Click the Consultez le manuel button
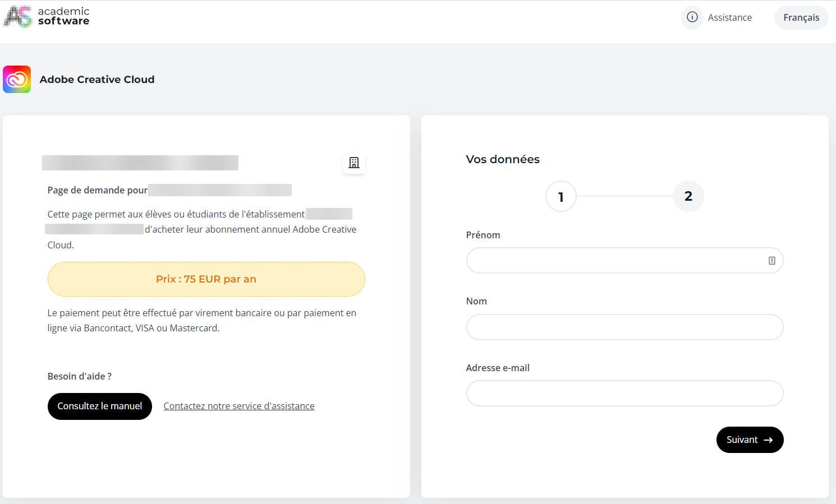Viewport: 836px width, 504px height. coord(100,406)
